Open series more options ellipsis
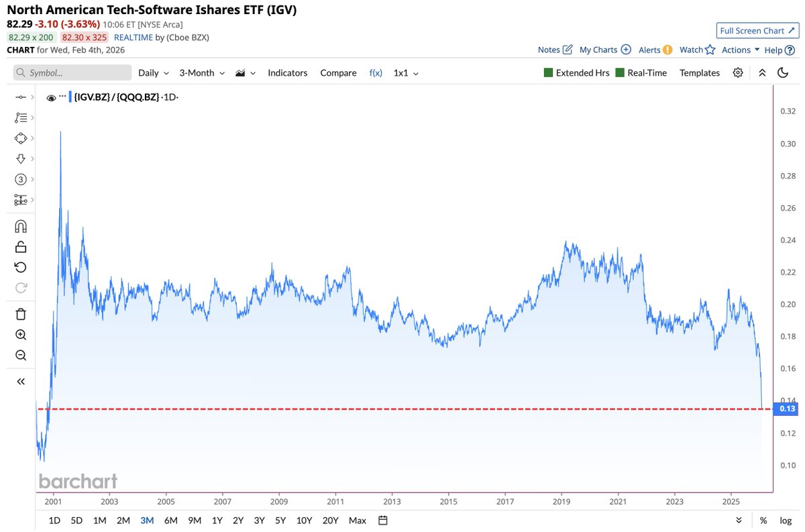The width and height of the screenshot is (805, 532). (62, 97)
